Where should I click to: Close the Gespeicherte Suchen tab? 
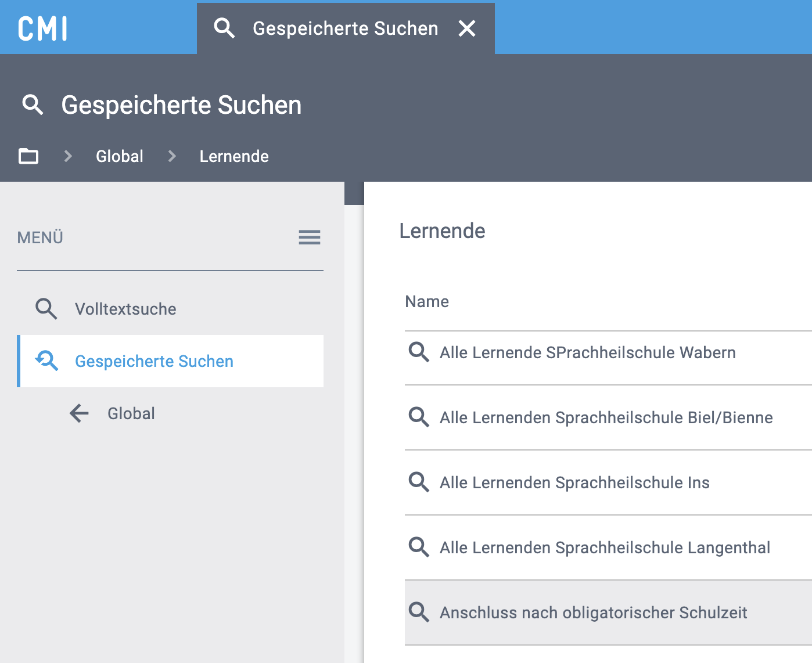point(467,28)
